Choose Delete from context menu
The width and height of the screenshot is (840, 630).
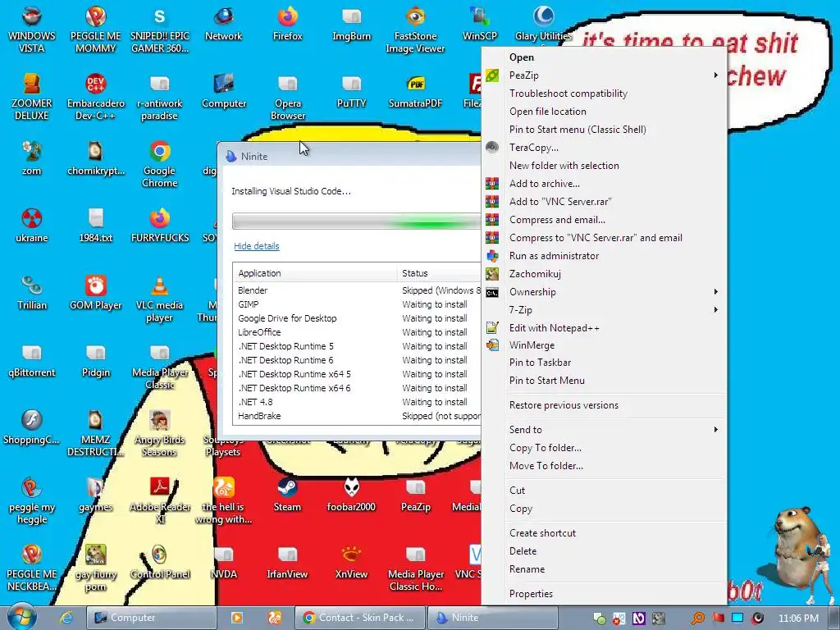[x=604, y=550]
